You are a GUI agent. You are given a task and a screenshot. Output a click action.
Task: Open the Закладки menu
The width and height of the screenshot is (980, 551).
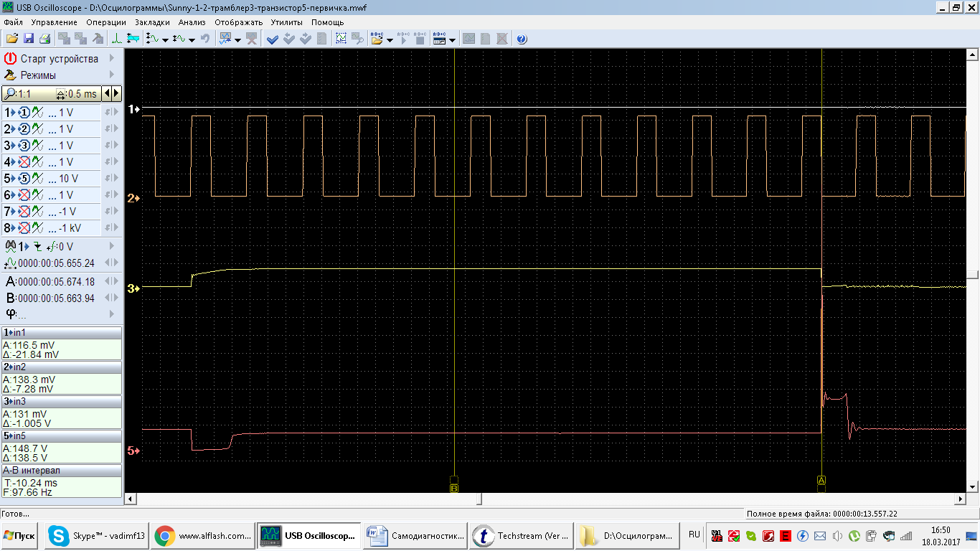[152, 22]
